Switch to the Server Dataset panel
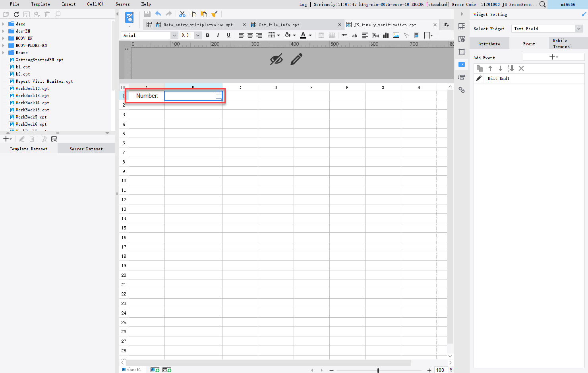This screenshot has width=588, height=373. pyautogui.click(x=86, y=148)
